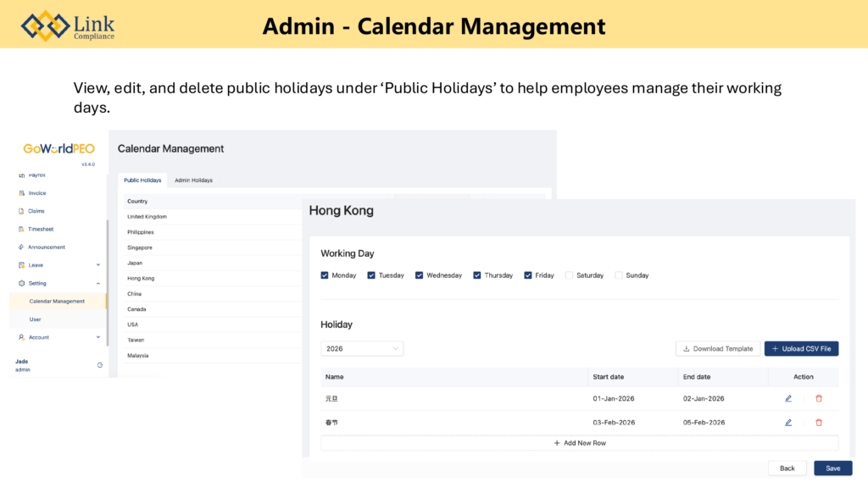Edit the 01-Jan-2026 holiday row
Screen dimensions: 868x488
coord(788,398)
